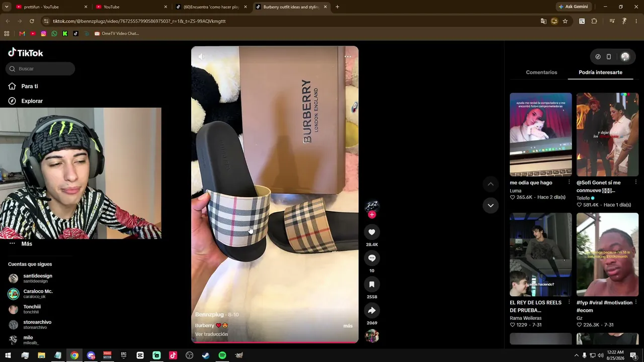Click 'Ver traducción' under the caption
Viewport: 644px width, 362px height.
point(211,334)
